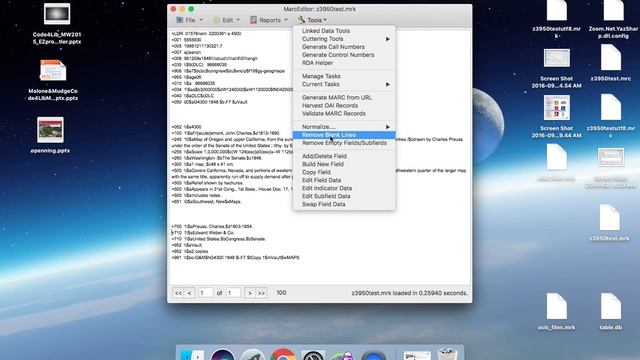640x360 pixels.
Task: Select Screen Shot 2016-09...4.54 AM file
Action: click(x=557, y=69)
